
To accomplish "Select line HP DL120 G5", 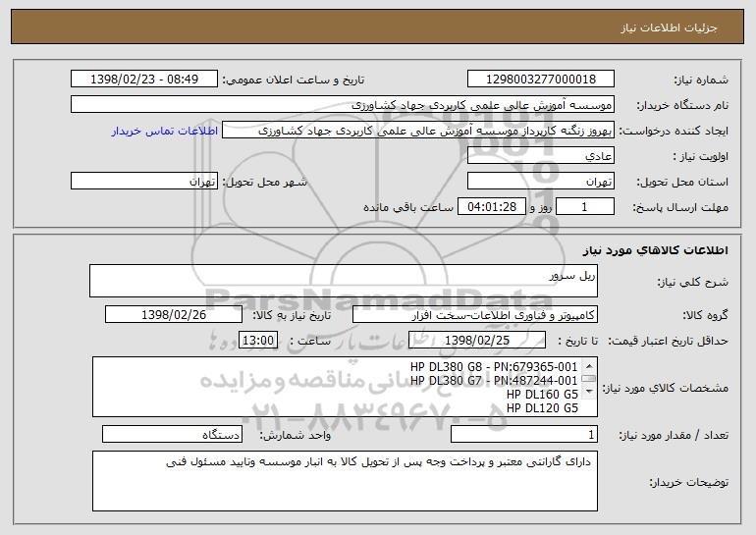I will tap(542, 408).
